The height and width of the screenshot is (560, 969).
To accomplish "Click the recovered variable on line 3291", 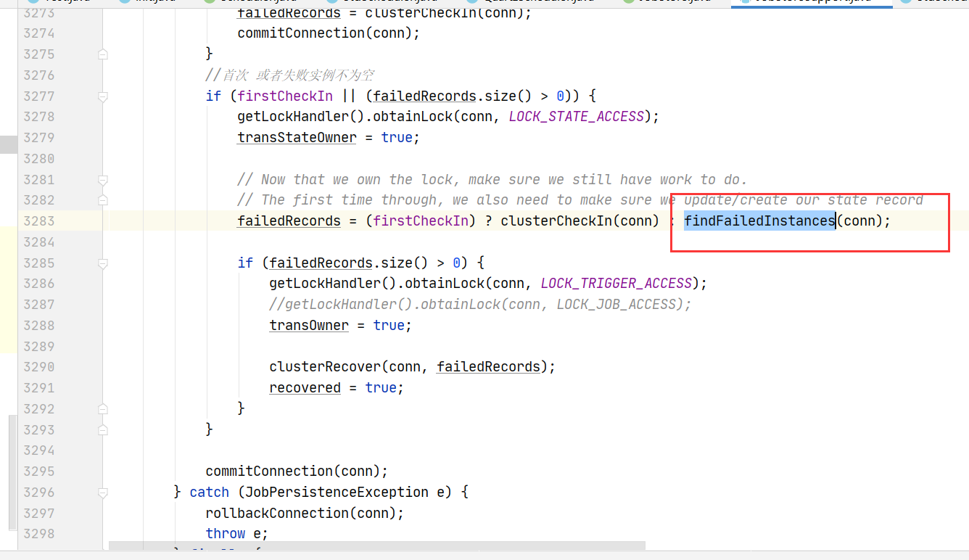I will coord(305,387).
